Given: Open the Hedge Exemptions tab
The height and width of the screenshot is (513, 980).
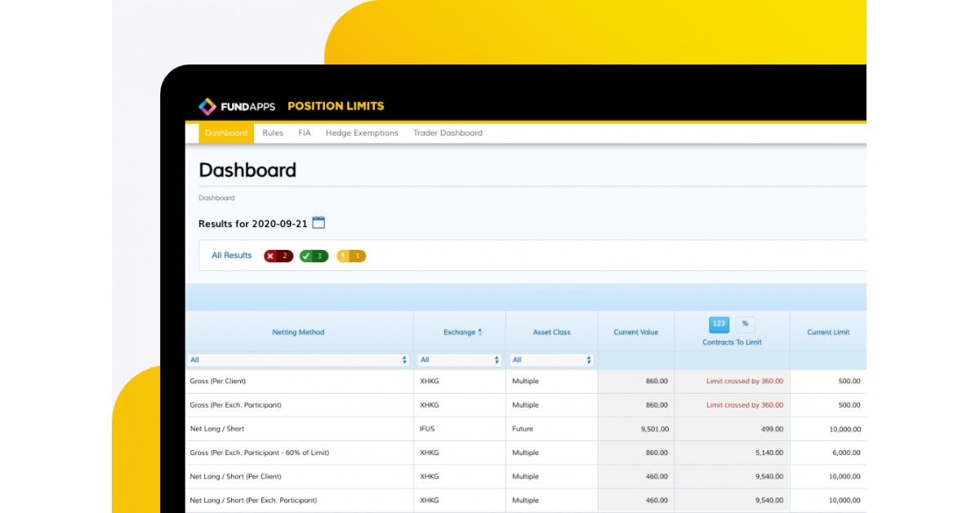Looking at the screenshot, I should [362, 132].
